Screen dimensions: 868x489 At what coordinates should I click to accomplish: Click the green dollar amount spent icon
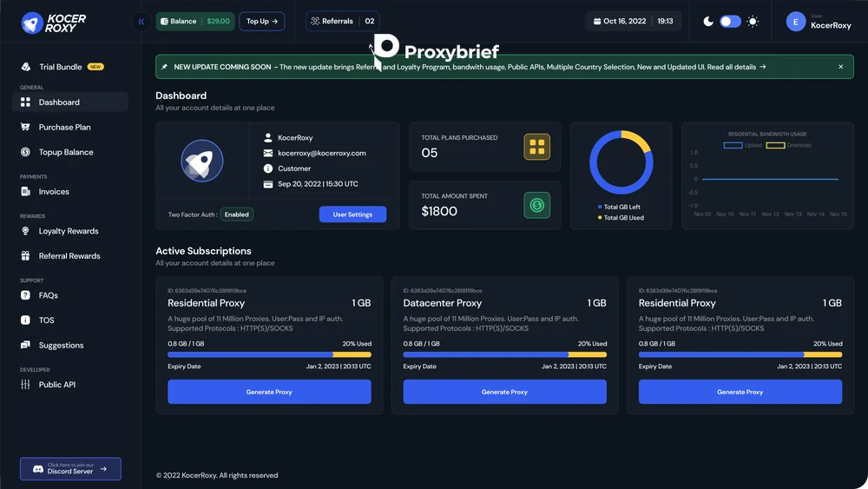pos(537,205)
